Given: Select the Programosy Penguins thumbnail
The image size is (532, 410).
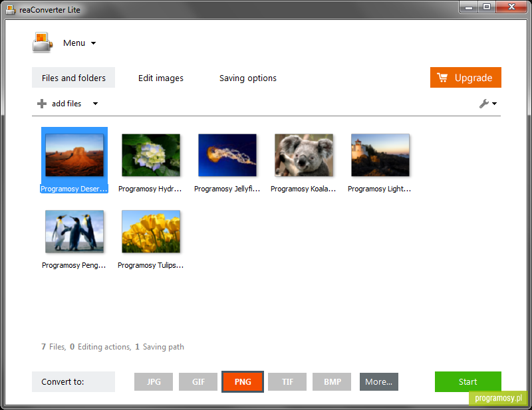Looking at the screenshot, I should pyautogui.click(x=74, y=231).
